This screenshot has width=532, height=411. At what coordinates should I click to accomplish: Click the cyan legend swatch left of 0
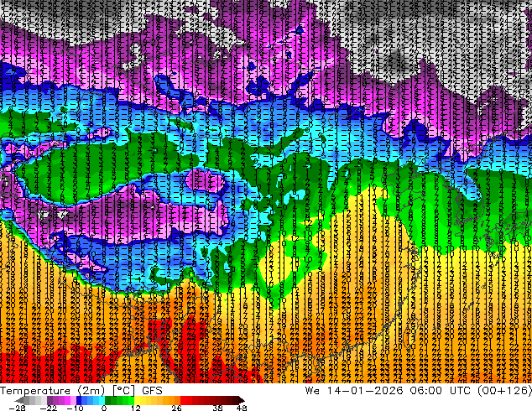point(102,400)
